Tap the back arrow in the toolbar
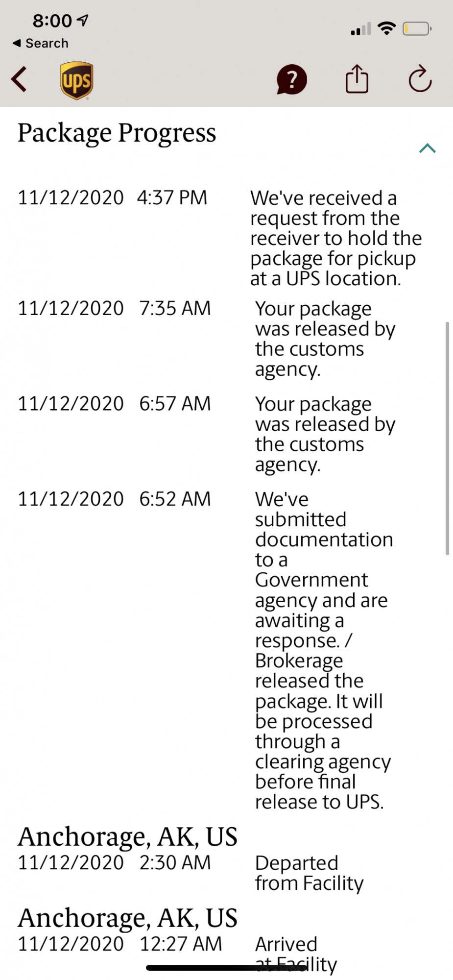Image resolution: width=453 pixels, height=980 pixels. (20, 79)
